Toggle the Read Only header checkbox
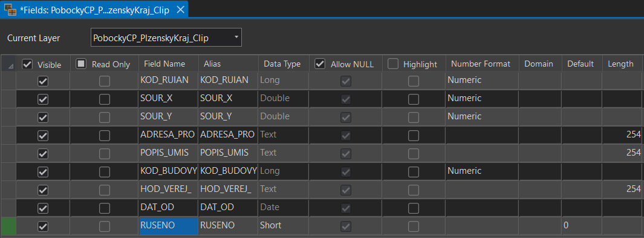The height and width of the screenshot is (238, 644). point(81,64)
